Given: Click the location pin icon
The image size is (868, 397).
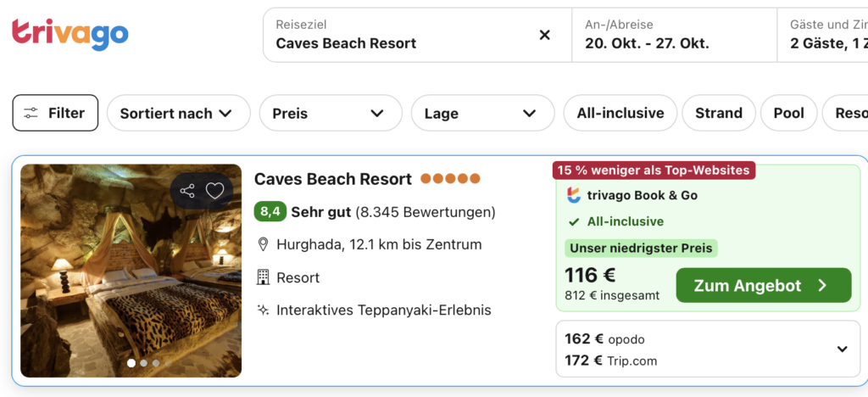Looking at the screenshot, I should click(x=263, y=244).
